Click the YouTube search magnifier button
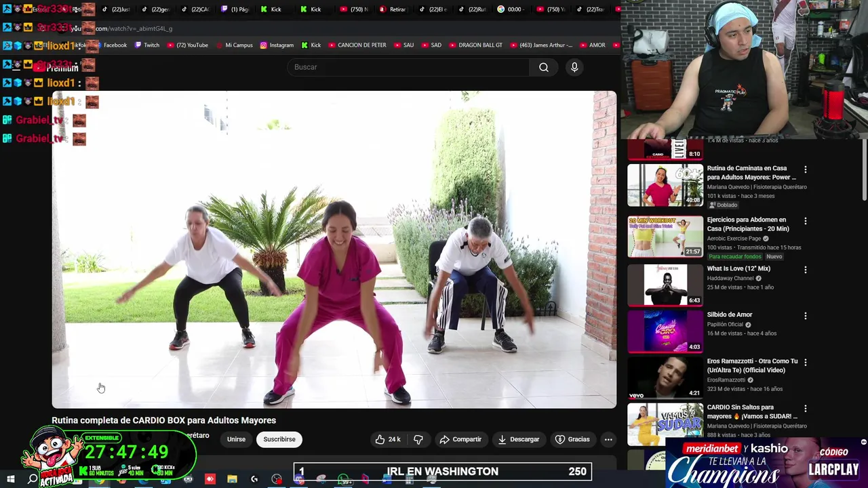Screen dimensions: 868x488 click(x=544, y=67)
